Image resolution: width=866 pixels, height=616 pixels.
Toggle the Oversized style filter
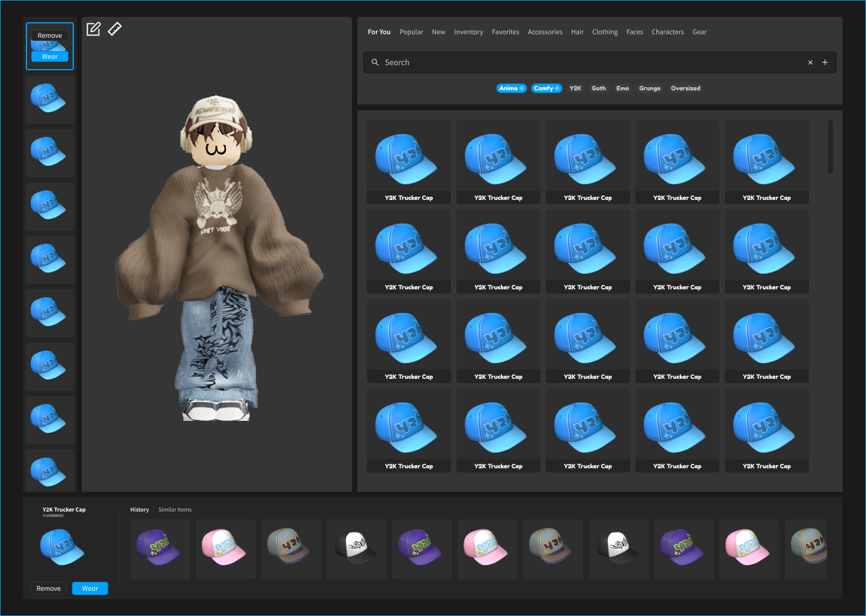(685, 88)
